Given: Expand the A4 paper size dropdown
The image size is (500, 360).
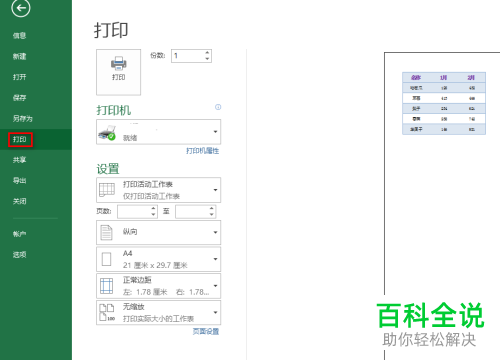Looking at the screenshot, I should click(158, 259).
